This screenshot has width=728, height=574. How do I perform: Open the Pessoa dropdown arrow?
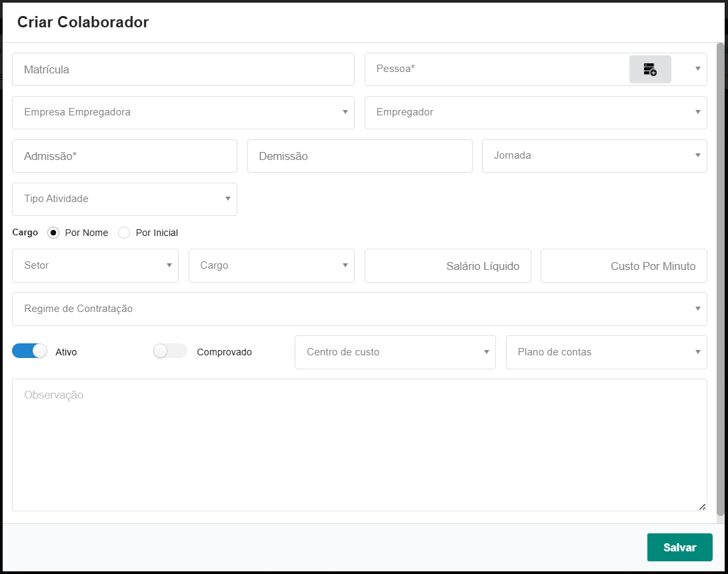(697, 69)
